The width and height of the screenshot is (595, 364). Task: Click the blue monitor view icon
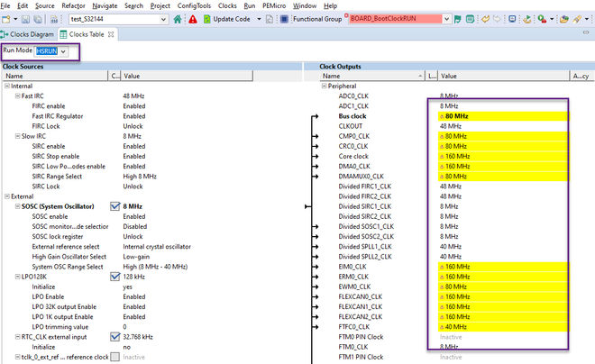[x=512, y=19]
